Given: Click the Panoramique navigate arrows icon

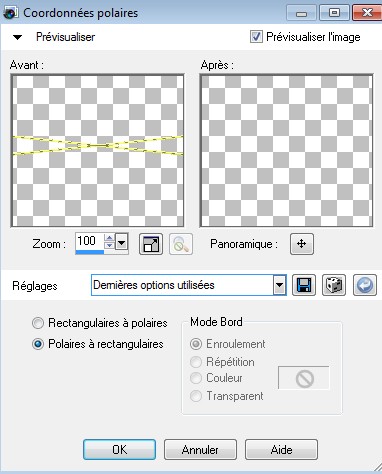Looking at the screenshot, I should pos(302,244).
